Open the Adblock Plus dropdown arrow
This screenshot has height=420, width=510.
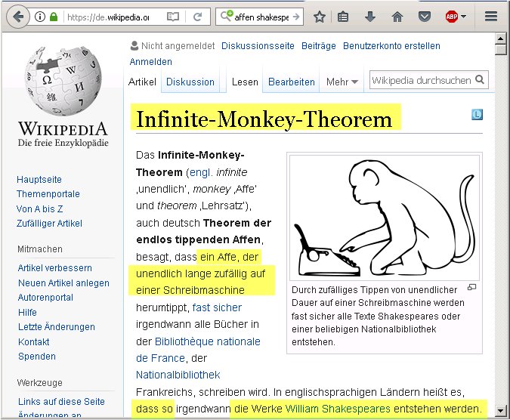click(464, 17)
